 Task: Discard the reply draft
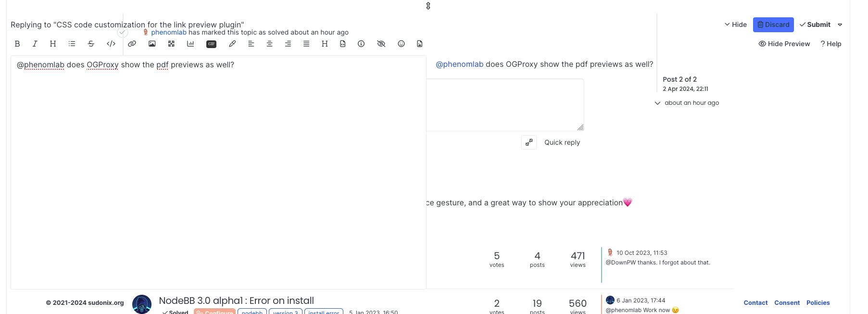(773, 25)
